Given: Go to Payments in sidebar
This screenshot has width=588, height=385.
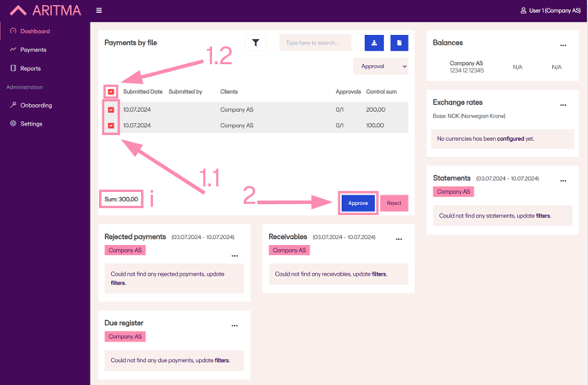Looking at the screenshot, I should [x=33, y=50].
